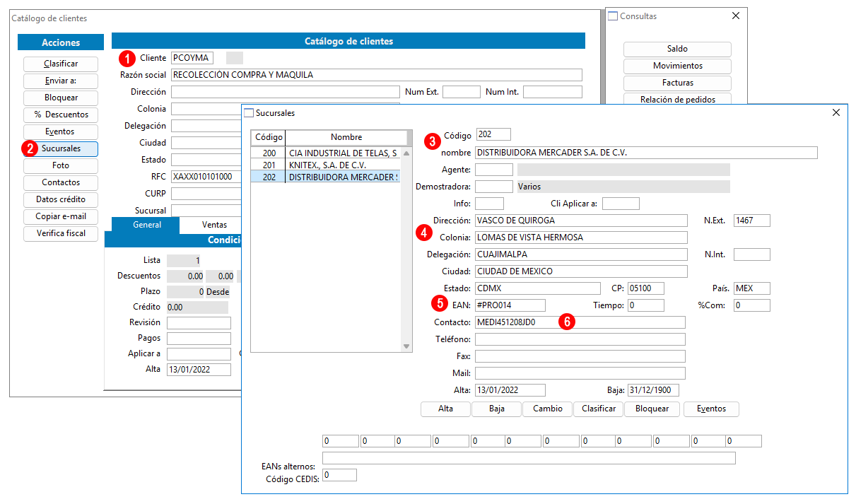Click Eventos in the Acciones panel
856x504 pixels.
(61, 131)
